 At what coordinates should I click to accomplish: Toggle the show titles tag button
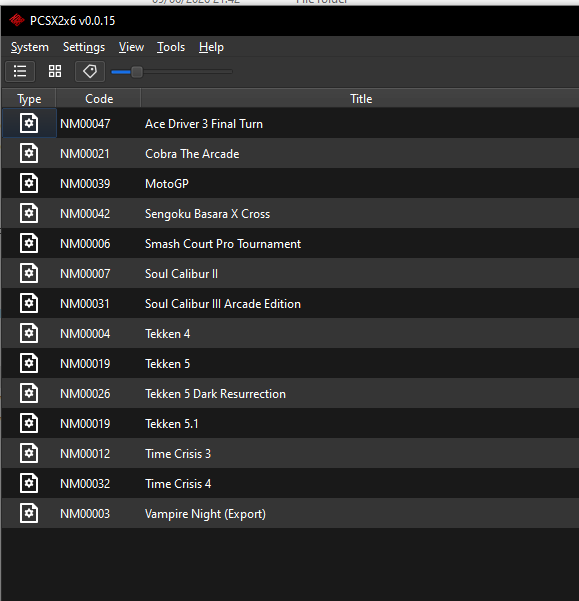90,71
